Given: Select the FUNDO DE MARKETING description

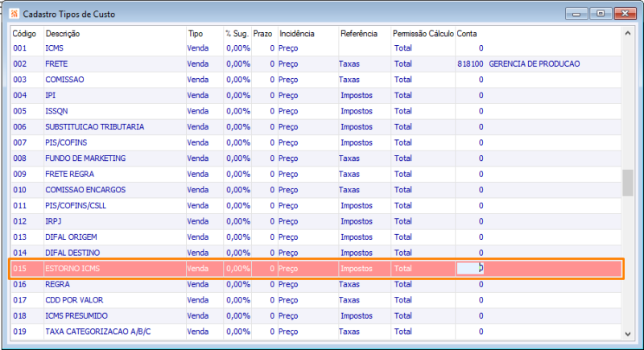Looking at the screenshot, I should point(85,159).
